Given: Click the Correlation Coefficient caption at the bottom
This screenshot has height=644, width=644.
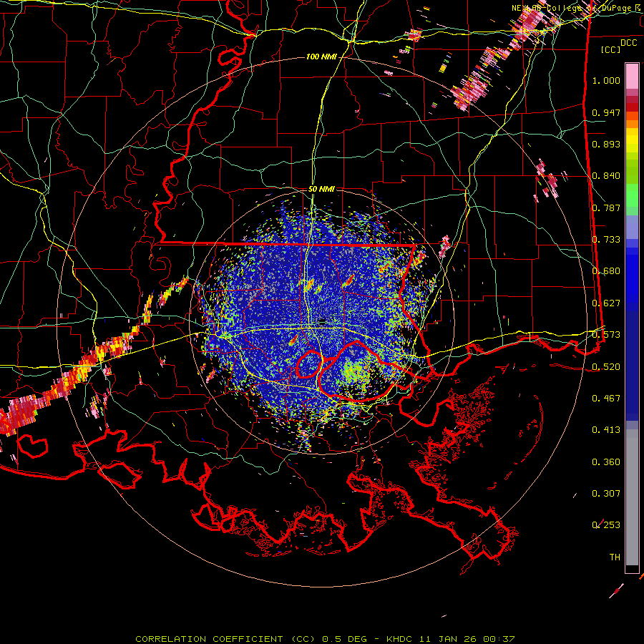Looking at the screenshot, I should [325, 639].
